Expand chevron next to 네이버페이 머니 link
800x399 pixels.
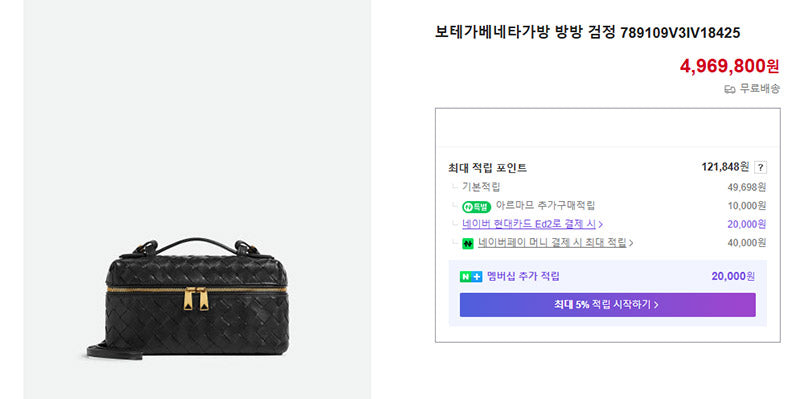pos(631,243)
